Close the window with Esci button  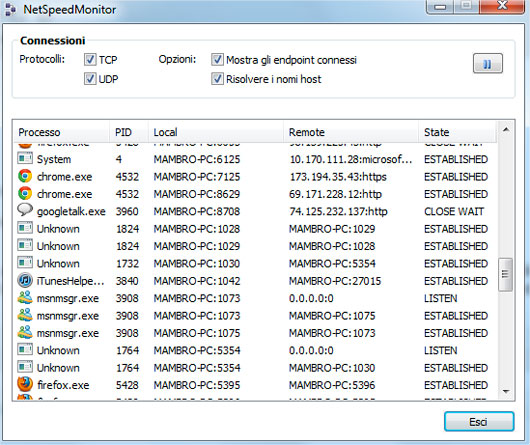(x=479, y=422)
